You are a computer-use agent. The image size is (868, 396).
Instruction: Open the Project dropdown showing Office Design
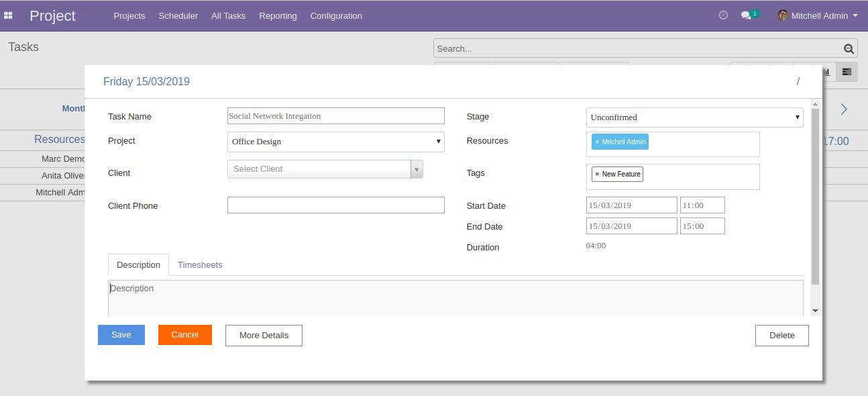pos(335,142)
